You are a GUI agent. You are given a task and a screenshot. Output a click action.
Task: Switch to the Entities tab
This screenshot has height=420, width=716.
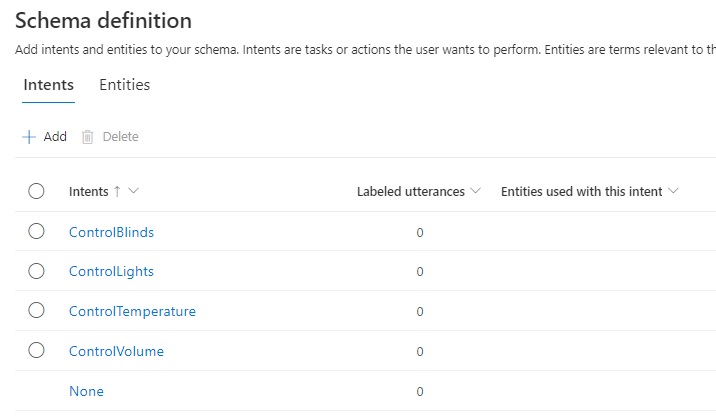[124, 85]
